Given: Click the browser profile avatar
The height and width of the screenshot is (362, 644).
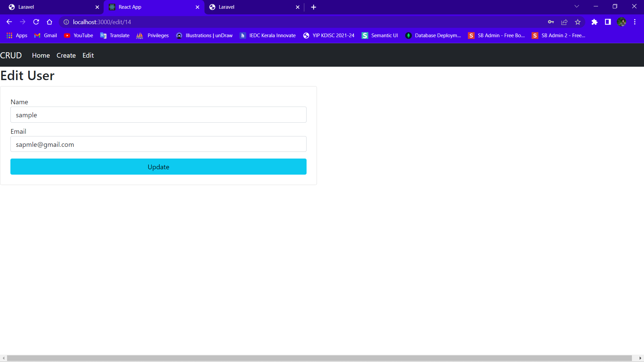Looking at the screenshot, I should point(622,22).
